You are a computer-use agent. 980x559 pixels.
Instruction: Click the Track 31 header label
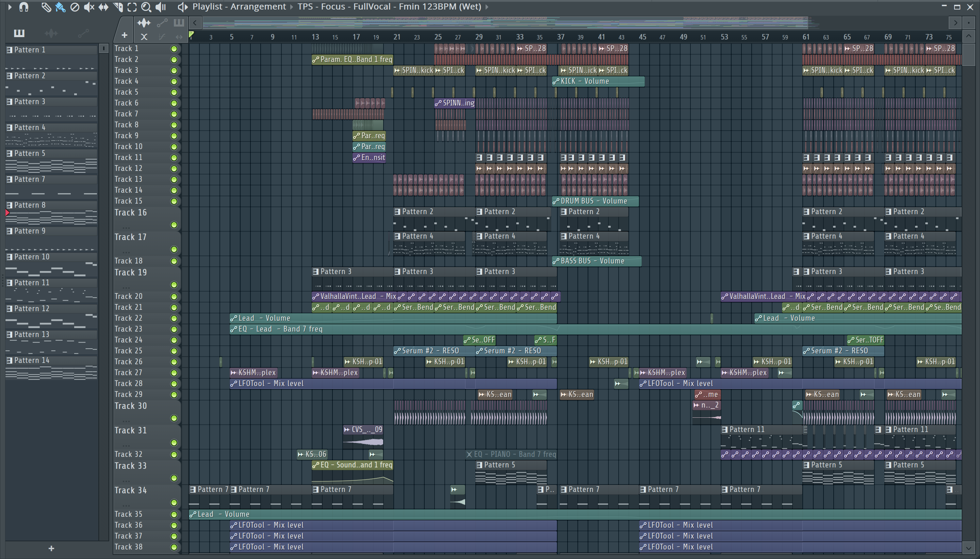[131, 431]
